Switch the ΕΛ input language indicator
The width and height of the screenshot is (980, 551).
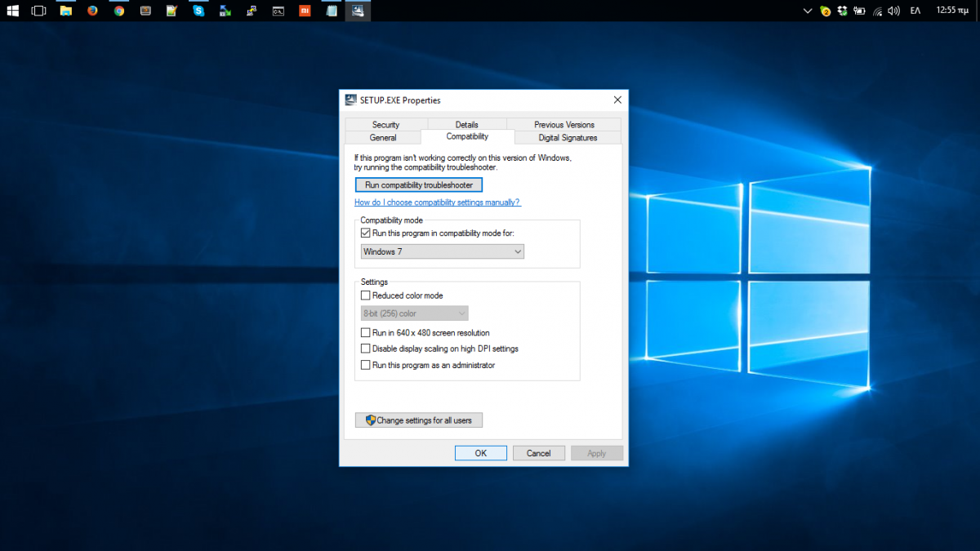tap(915, 11)
